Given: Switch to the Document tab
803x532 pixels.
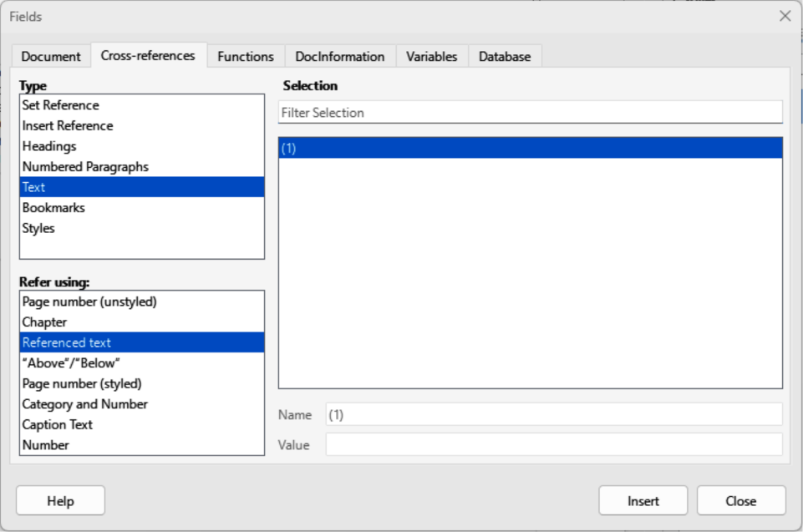Looking at the screenshot, I should pyautogui.click(x=51, y=57).
